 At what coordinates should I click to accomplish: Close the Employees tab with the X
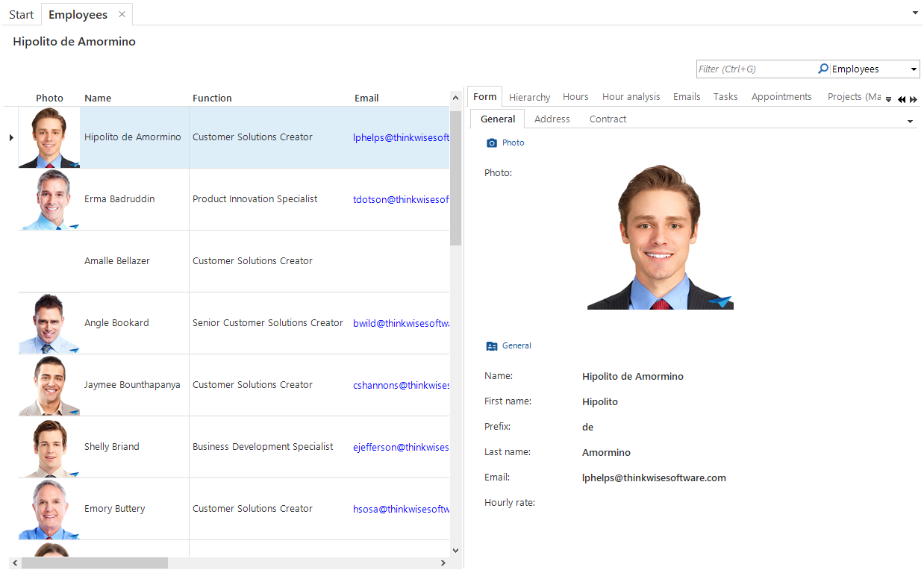pyautogui.click(x=122, y=14)
